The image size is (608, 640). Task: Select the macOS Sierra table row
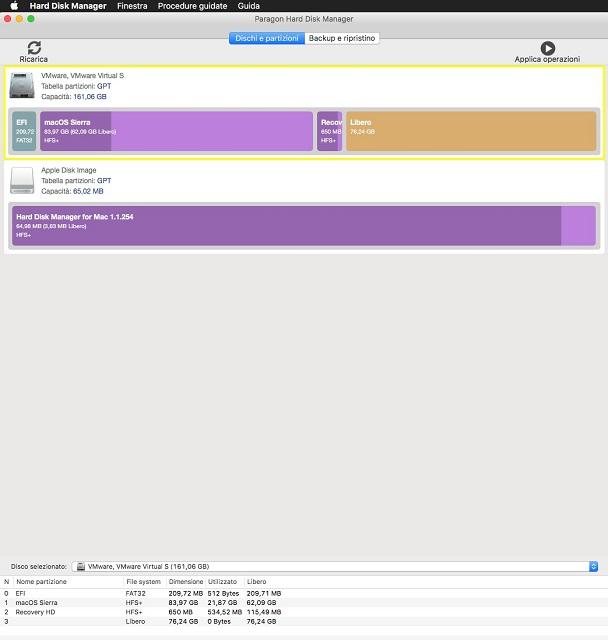click(x=304, y=603)
